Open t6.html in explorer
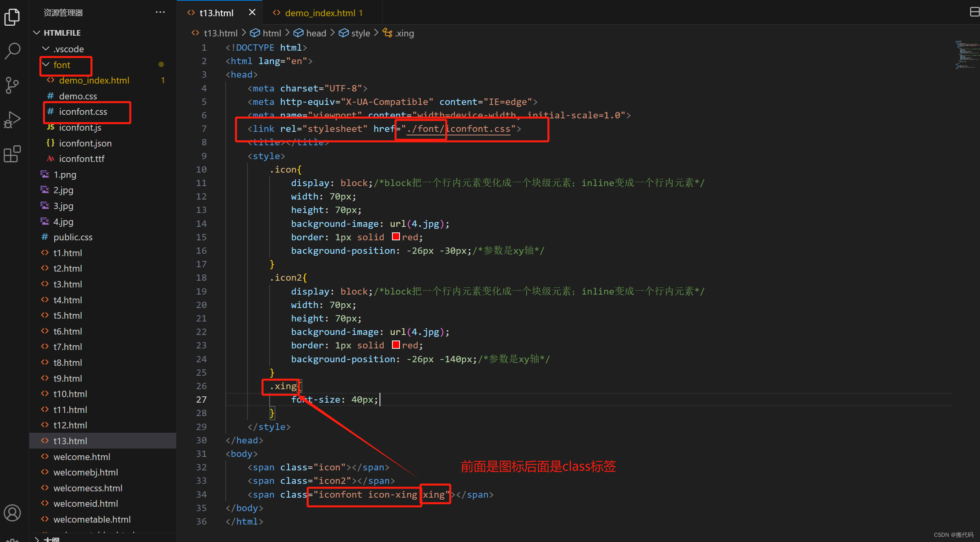Screen dimensions: 980x542 (103, 331)
